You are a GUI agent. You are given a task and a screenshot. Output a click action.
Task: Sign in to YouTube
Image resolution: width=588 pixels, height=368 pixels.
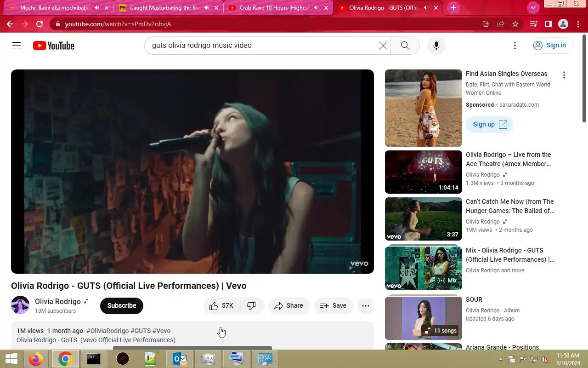coord(550,45)
